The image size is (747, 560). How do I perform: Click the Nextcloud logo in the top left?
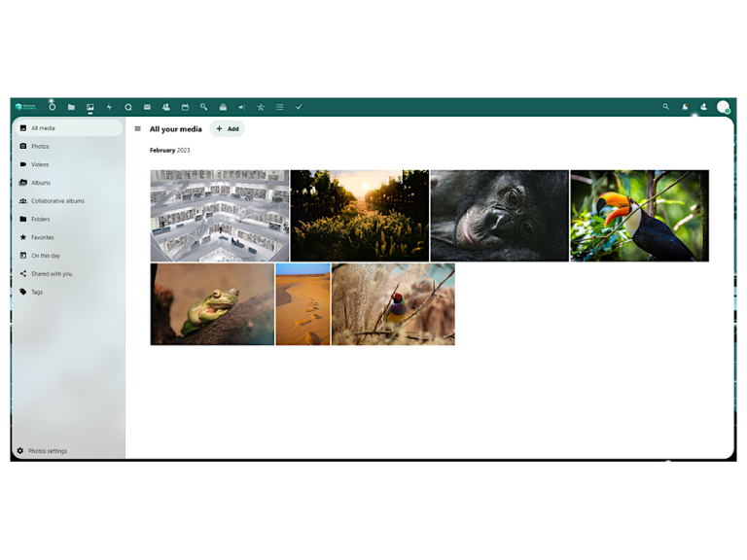point(25,107)
